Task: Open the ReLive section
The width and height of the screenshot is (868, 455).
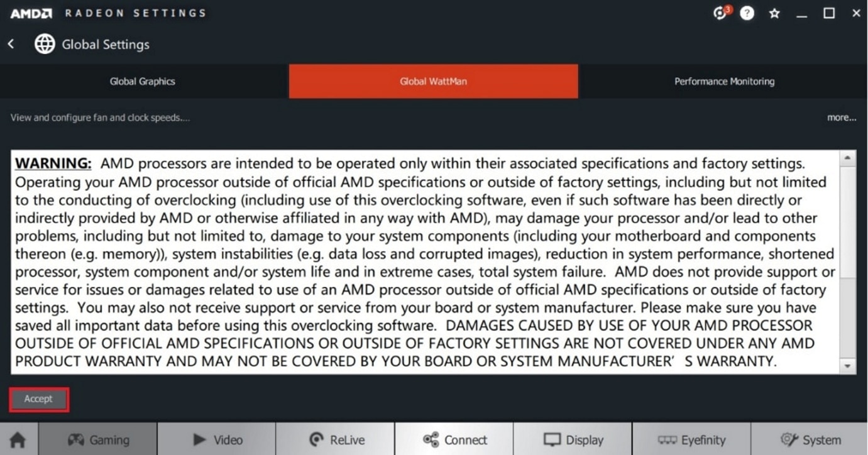Action: click(335, 439)
